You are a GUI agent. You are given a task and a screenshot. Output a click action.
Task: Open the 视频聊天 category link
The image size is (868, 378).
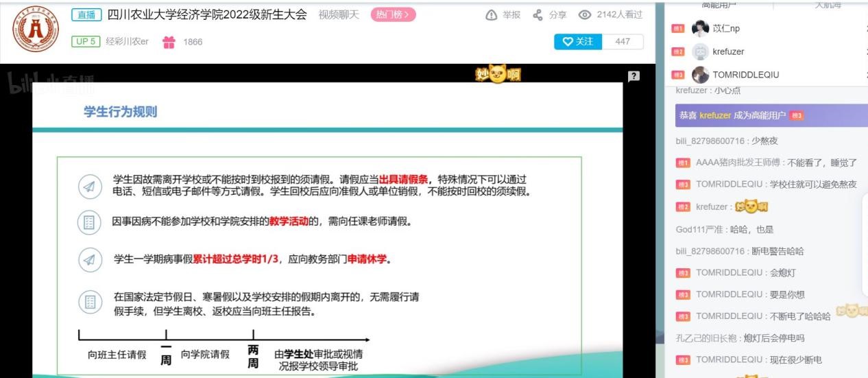[x=339, y=14]
